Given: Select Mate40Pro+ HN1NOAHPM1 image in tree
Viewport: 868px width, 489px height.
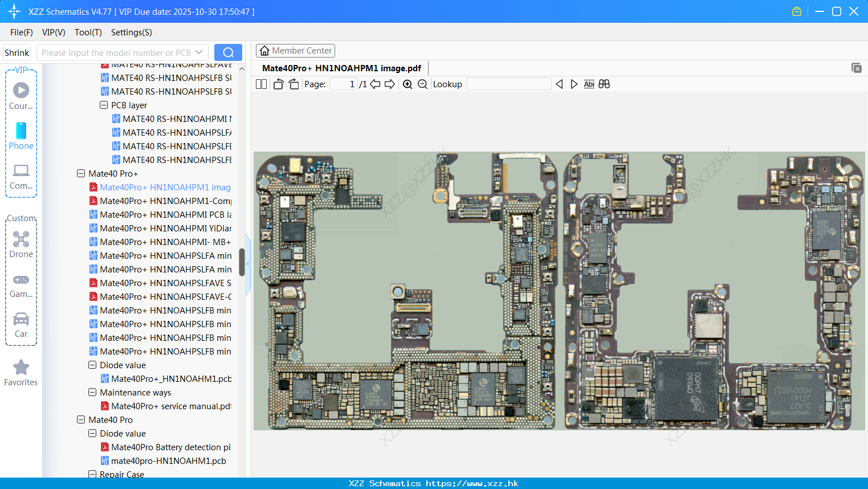Looking at the screenshot, I should click(x=160, y=187).
